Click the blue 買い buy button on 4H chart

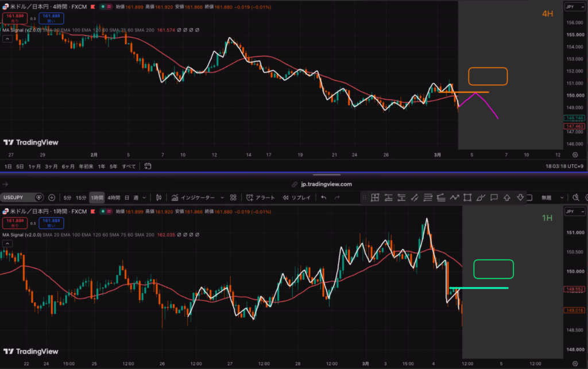click(x=51, y=18)
